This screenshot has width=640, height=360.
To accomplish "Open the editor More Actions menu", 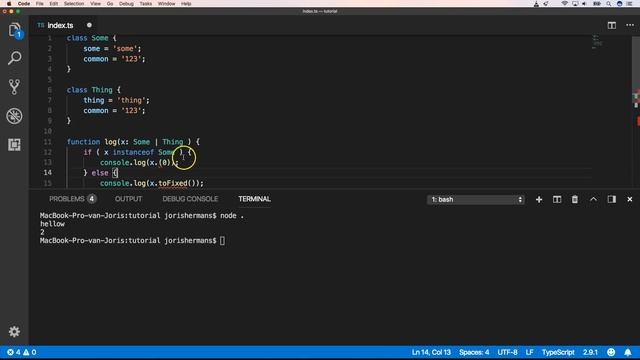I will (x=630, y=25).
